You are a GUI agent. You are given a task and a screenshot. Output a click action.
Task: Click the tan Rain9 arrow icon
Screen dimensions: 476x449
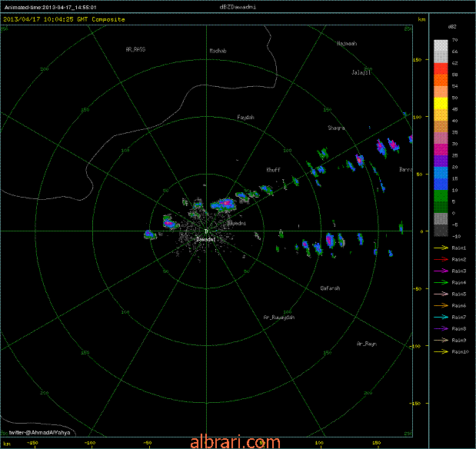(441, 340)
